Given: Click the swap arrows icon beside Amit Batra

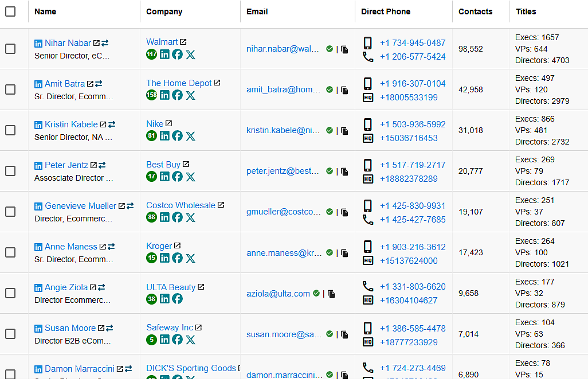Looking at the screenshot, I should [99, 84].
